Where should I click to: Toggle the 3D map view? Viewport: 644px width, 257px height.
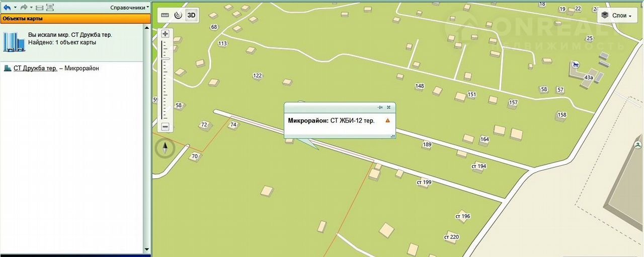(191, 15)
